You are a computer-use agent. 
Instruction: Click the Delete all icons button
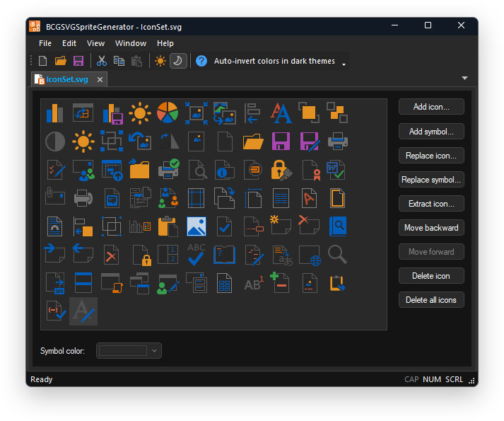click(x=431, y=300)
